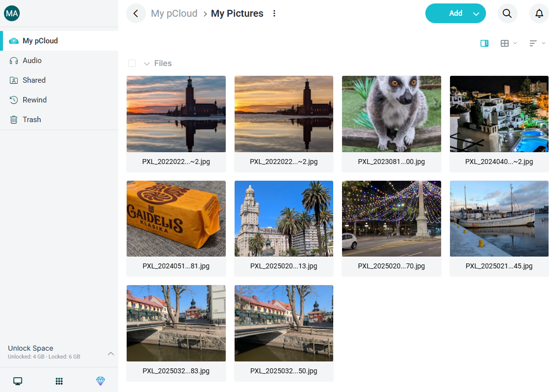This screenshot has height=392, width=553.
Task: Click the desktop computer icon in bottom bar
Action: click(x=18, y=381)
